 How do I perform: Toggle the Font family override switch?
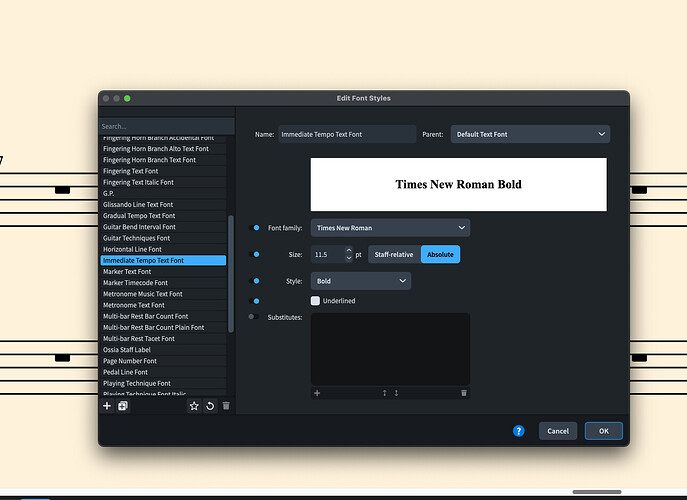(x=254, y=227)
